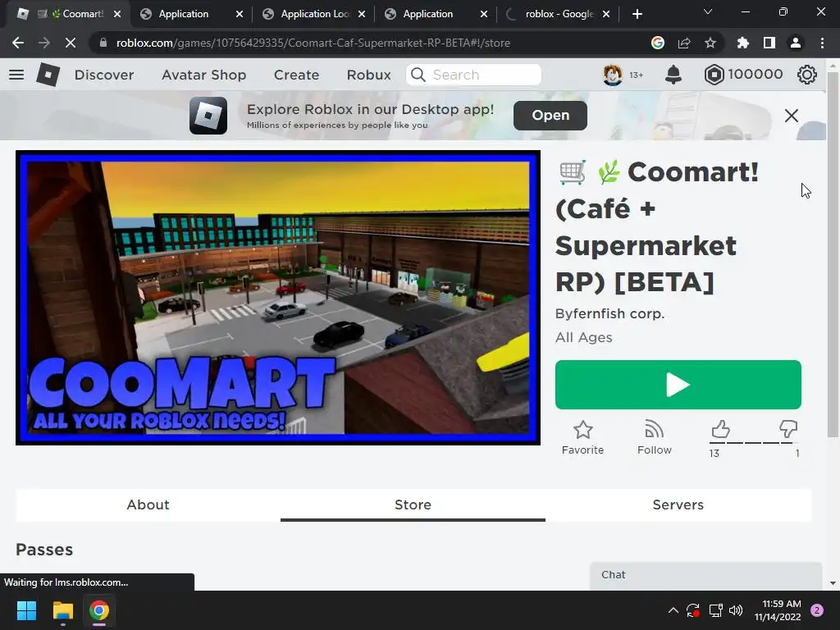This screenshot has width=840, height=630.
Task: Like the game with thumbs up
Action: click(720, 430)
